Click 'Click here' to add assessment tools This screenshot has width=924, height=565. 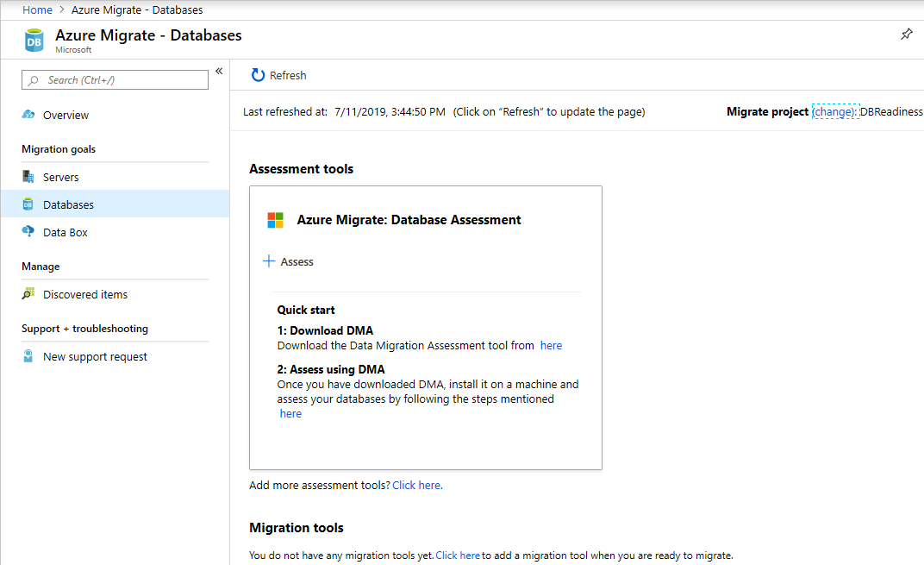point(417,485)
